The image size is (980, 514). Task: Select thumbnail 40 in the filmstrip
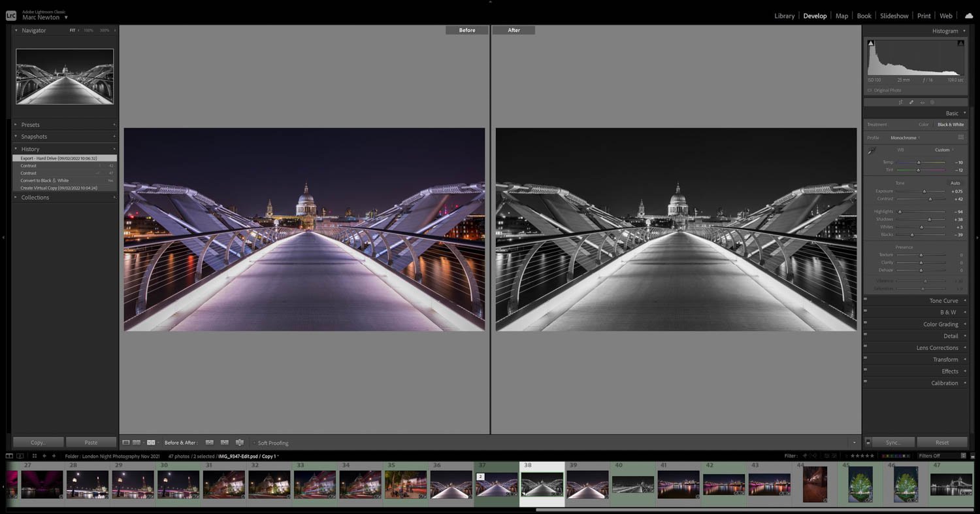pyautogui.click(x=632, y=484)
